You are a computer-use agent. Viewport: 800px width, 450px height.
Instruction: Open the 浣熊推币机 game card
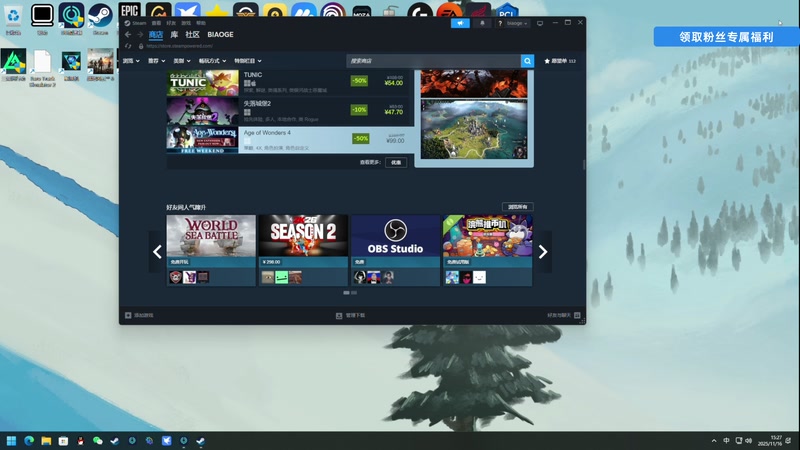[487, 250]
